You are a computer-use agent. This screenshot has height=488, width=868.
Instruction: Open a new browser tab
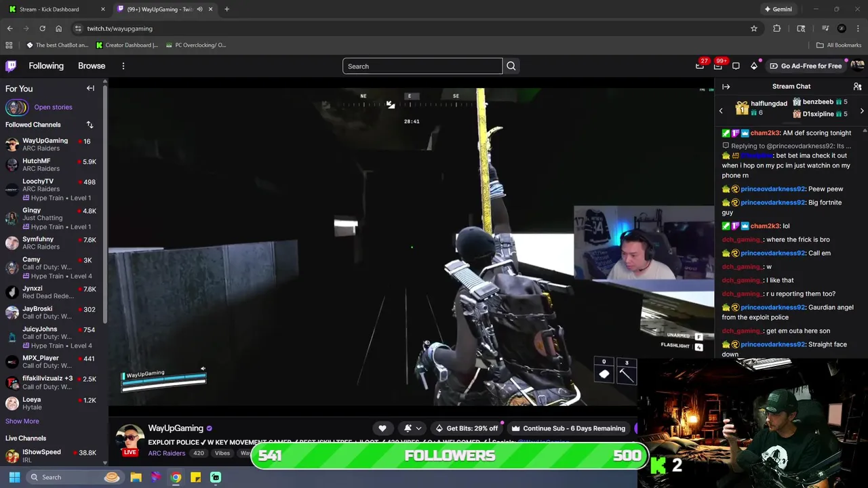[226, 9]
